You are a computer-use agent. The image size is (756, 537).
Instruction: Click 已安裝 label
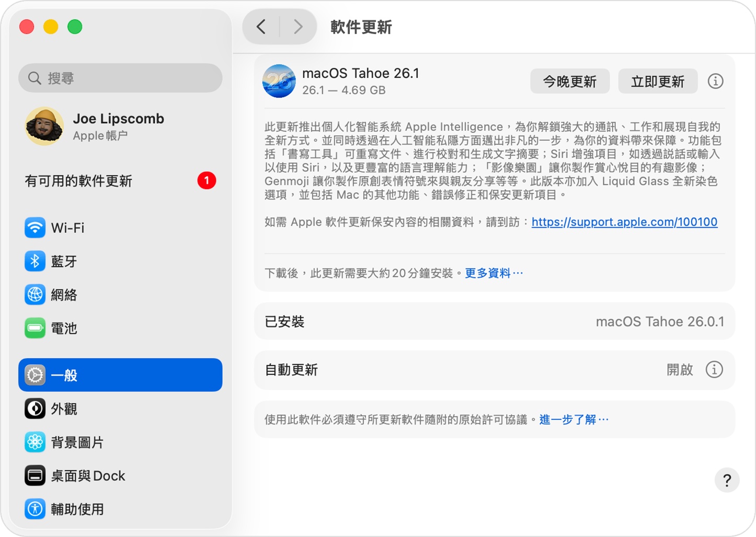284,321
